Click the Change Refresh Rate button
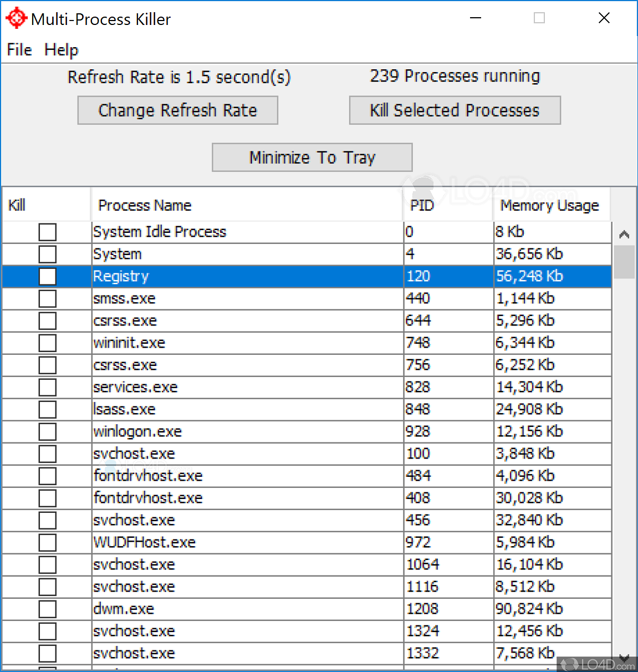Screen dimensions: 638x672 point(177,110)
